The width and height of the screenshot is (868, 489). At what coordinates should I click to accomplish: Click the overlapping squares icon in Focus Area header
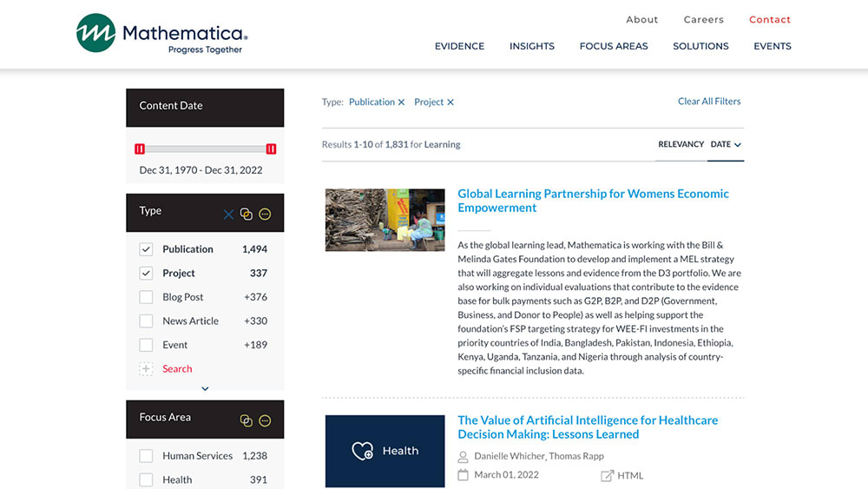tap(247, 420)
